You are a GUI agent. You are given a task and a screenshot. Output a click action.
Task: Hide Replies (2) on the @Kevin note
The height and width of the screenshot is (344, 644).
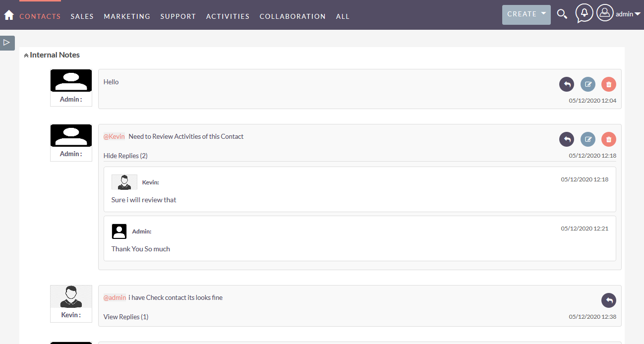point(125,156)
